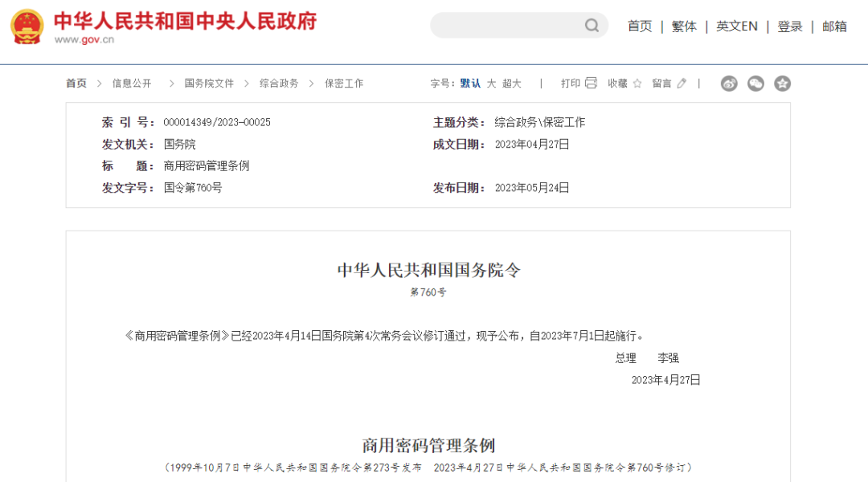Click the favorite (收藏) star icon
The image size is (868, 482).
point(637,84)
